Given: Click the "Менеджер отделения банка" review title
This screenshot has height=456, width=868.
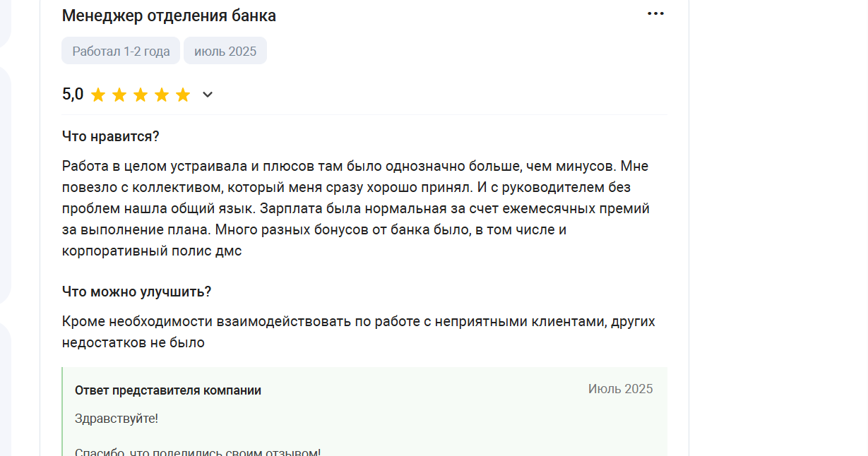Looking at the screenshot, I should (169, 16).
